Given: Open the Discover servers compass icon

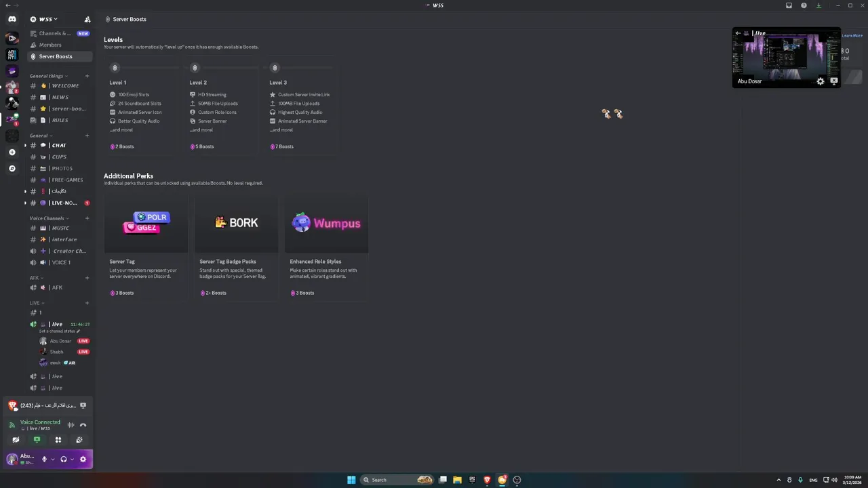Looking at the screenshot, I should (x=12, y=168).
